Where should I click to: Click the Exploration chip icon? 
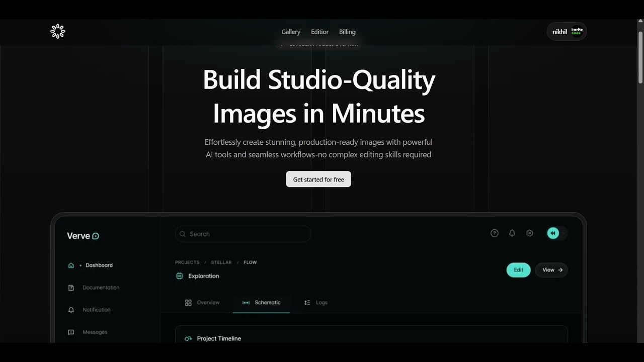(180, 276)
